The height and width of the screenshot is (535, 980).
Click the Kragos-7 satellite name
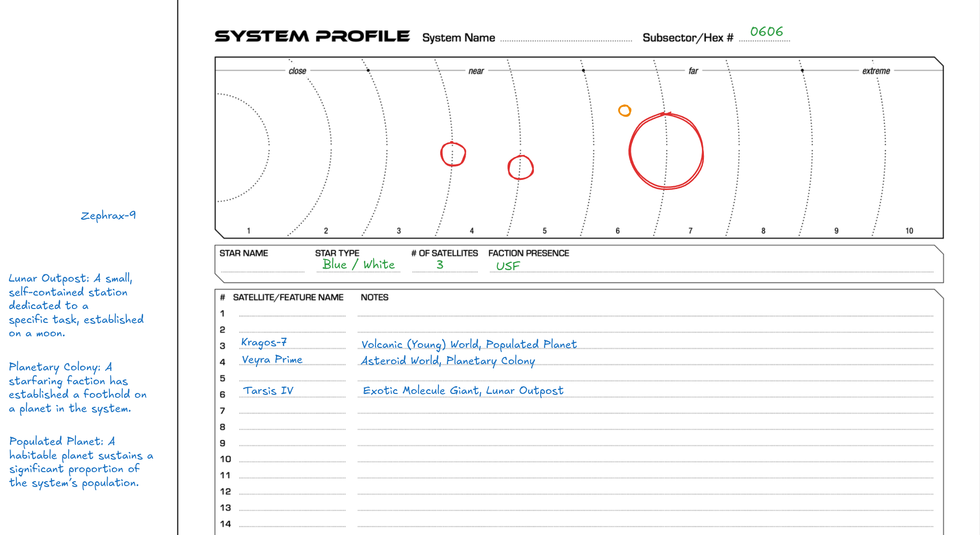[x=264, y=342]
